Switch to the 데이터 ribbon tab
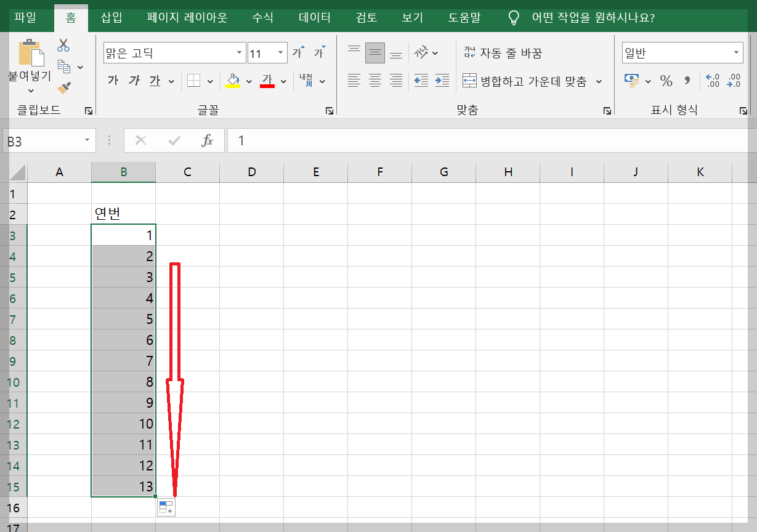 pyautogui.click(x=314, y=18)
